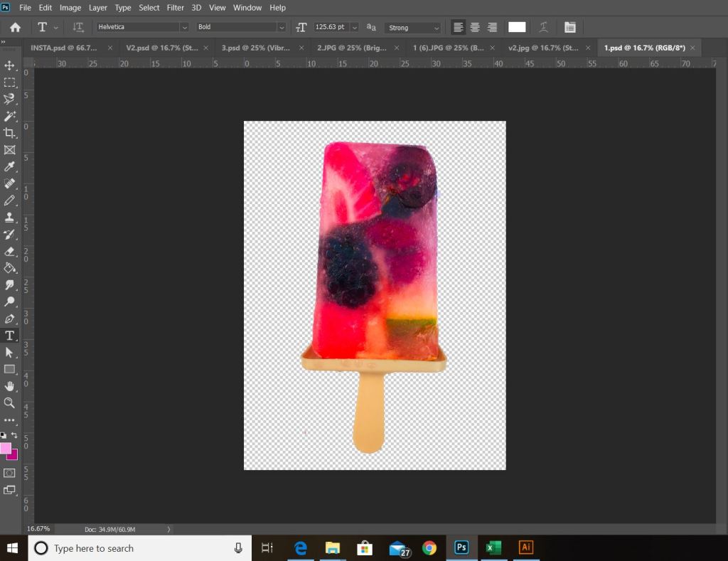Pick the Eyedropper tool
This screenshot has height=561, width=728.
coord(10,166)
